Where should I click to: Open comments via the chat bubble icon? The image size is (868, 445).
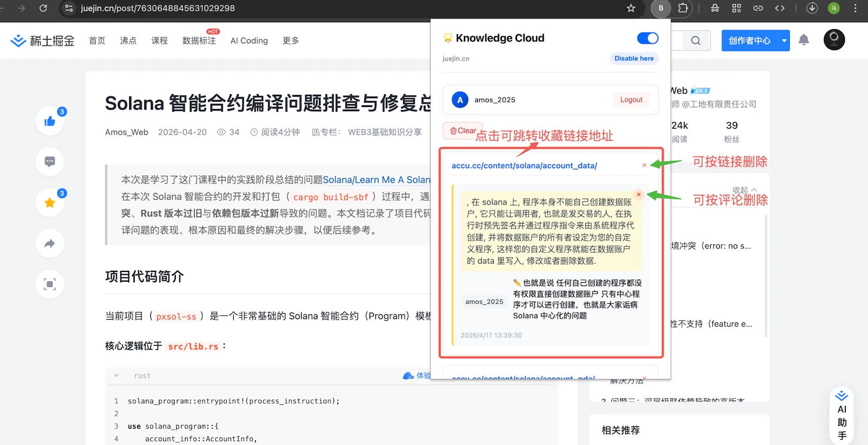[50, 162]
